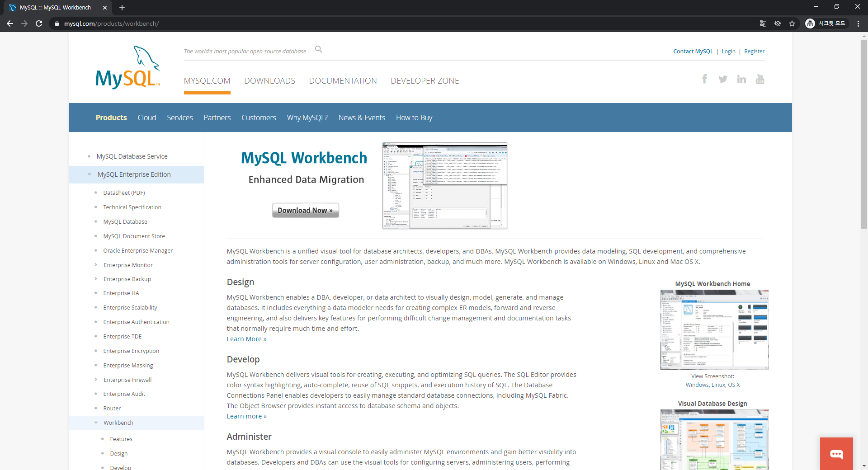Viewport: 868px width, 470px height.
Task: Expand Enterprise Monitor sidebar item
Action: (96, 265)
